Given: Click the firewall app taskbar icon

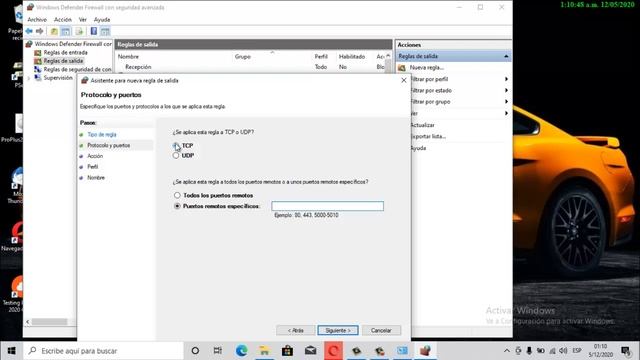Looking at the screenshot, I should [x=425, y=351].
